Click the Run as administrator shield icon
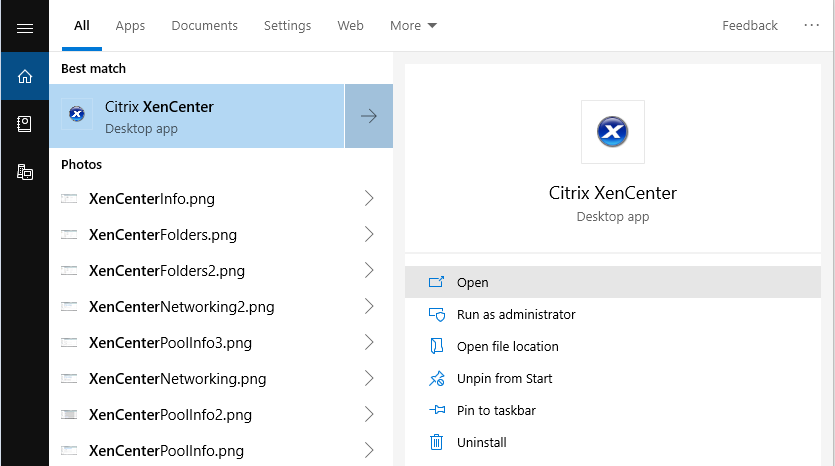835x466 pixels. (x=436, y=315)
